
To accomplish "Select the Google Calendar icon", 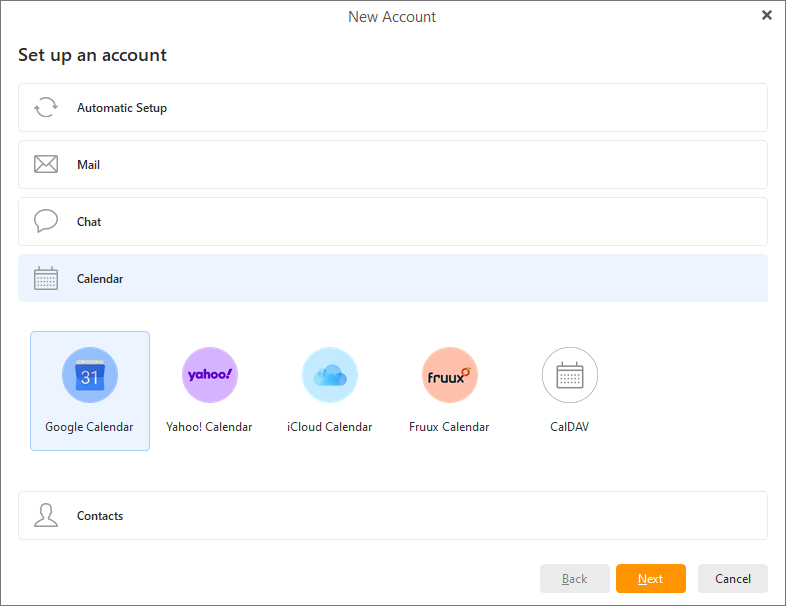I will pyautogui.click(x=90, y=375).
